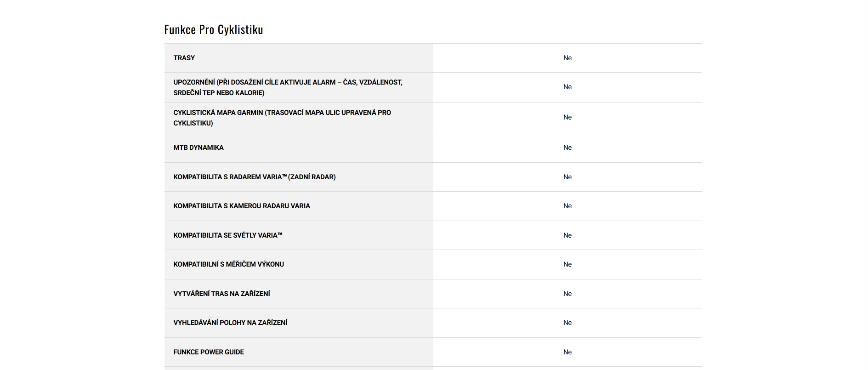
Task: Click the UPOZORNĚNÍ alarm row label
Action: click(288, 87)
